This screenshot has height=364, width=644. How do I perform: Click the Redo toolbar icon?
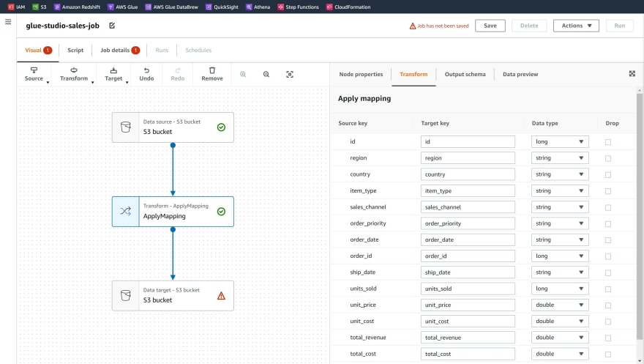(x=177, y=75)
